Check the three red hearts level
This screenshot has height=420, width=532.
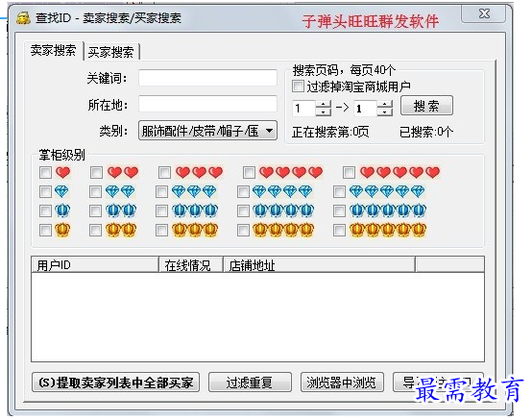click(164, 172)
